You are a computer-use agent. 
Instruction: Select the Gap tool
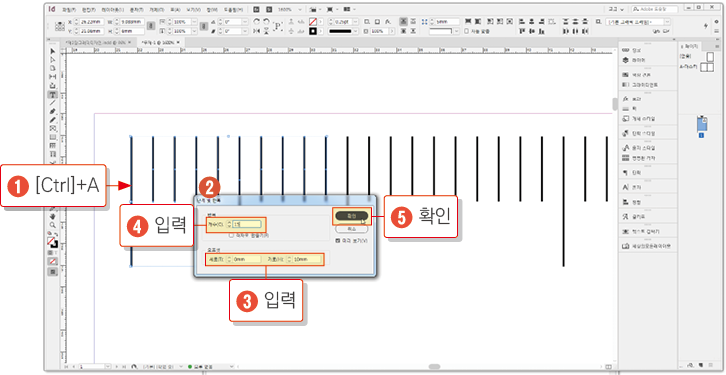(x=52, y=76)
